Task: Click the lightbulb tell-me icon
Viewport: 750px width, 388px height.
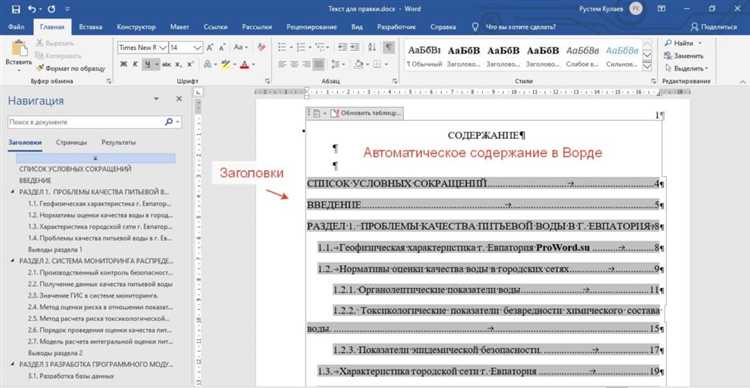Action: [x=475, y=27]
